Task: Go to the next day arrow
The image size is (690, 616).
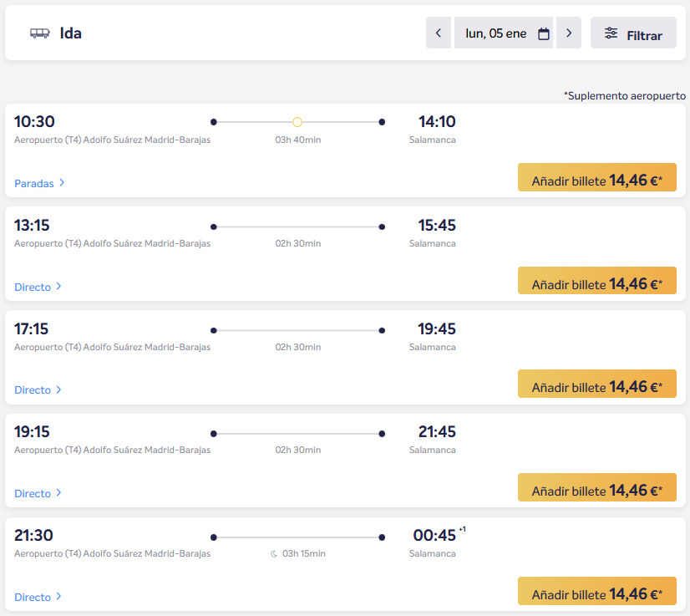Action: (569, 33)
